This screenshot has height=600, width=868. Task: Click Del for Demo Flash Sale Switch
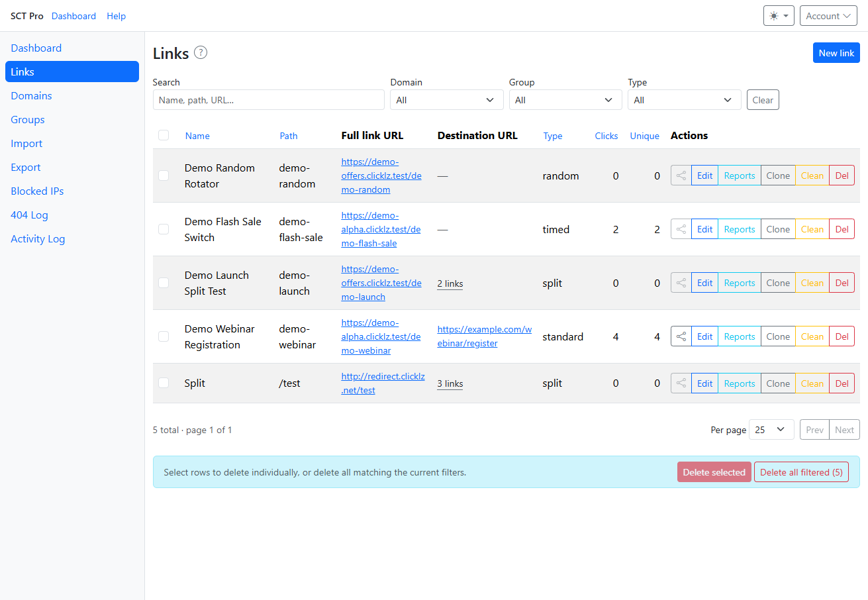point(842,229)
